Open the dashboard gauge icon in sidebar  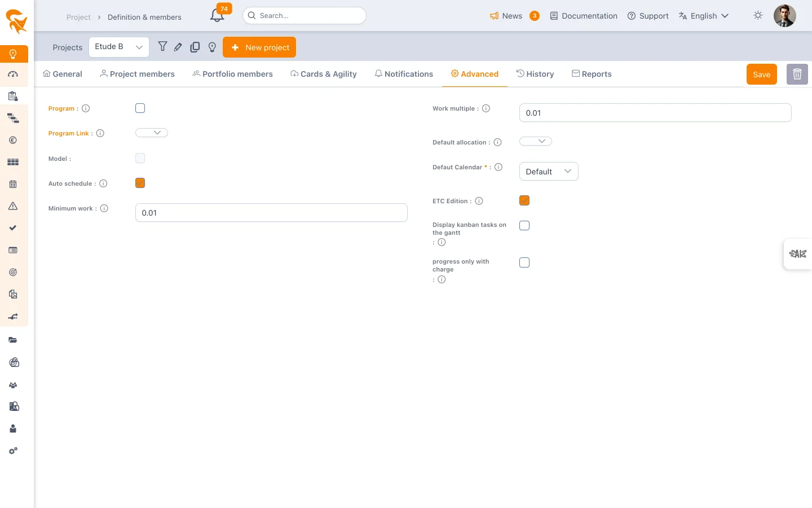point(13,74)
